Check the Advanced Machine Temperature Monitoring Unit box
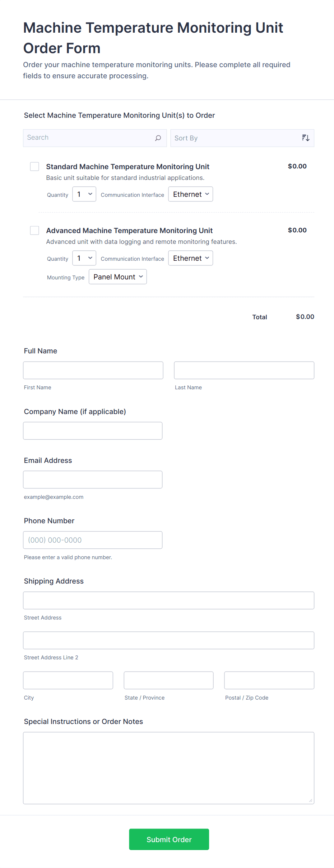 coord(34,231)
